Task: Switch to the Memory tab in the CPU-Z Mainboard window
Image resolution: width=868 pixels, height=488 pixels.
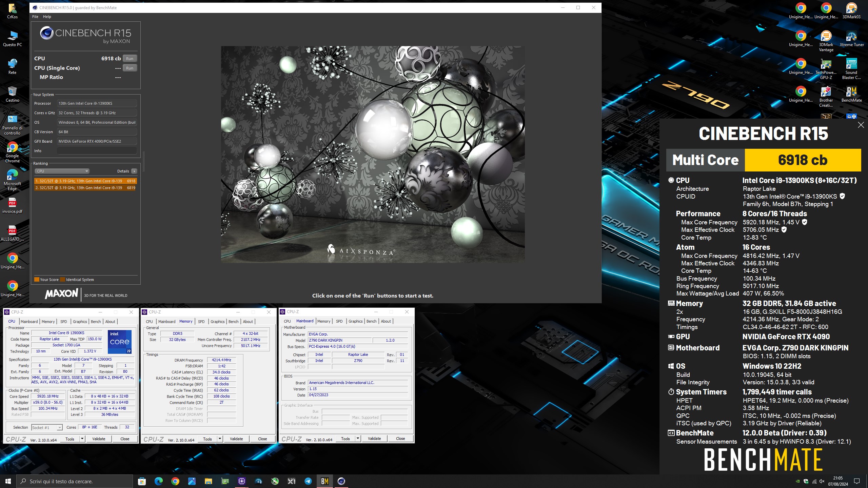Action: click(324, 321)
